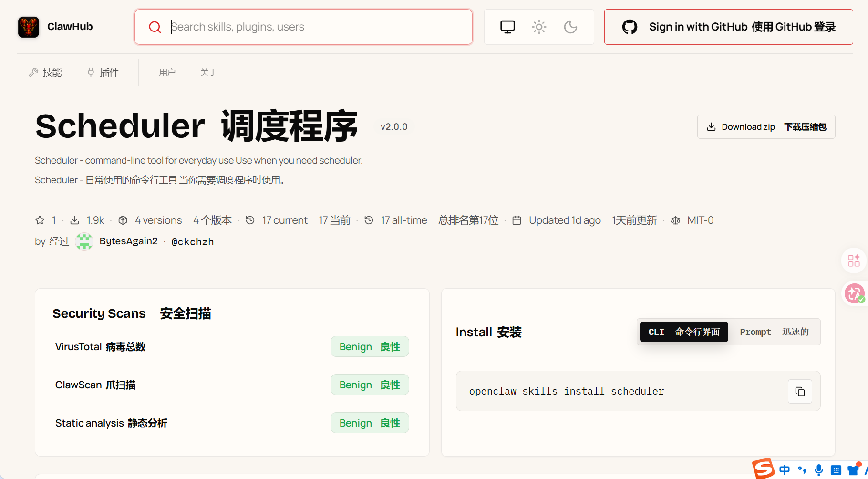Image resolution: width=868 pixels, height=479 pixels.
Task: Click the downloads count icon
Action: tap(74, 220)
